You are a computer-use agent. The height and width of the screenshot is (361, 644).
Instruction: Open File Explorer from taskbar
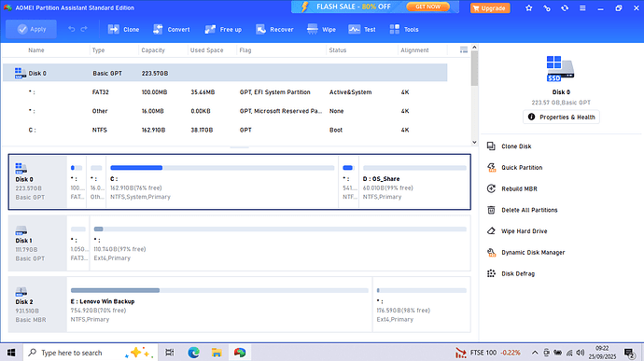(217, 353)
